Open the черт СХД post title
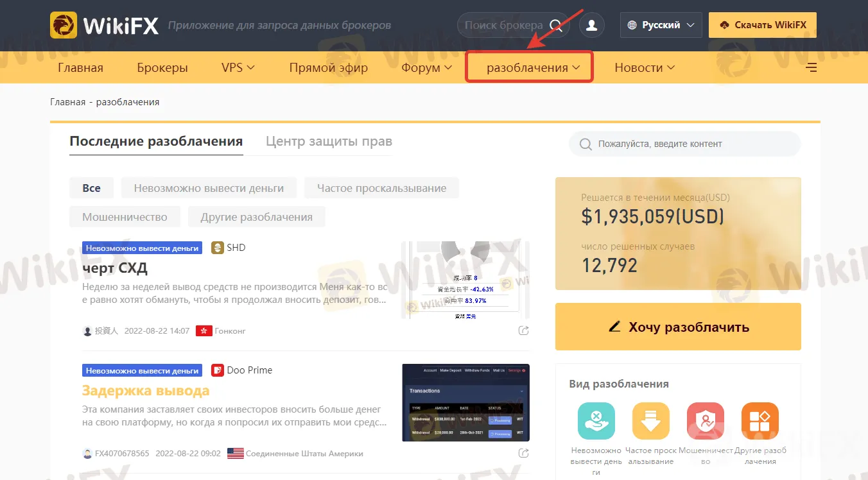 115,268
